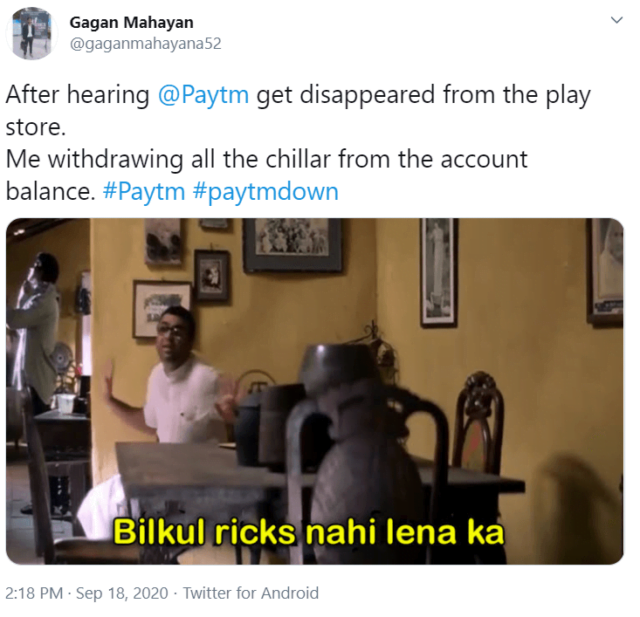Open the @gaganmahayana52 handle link

click(145, 43)
